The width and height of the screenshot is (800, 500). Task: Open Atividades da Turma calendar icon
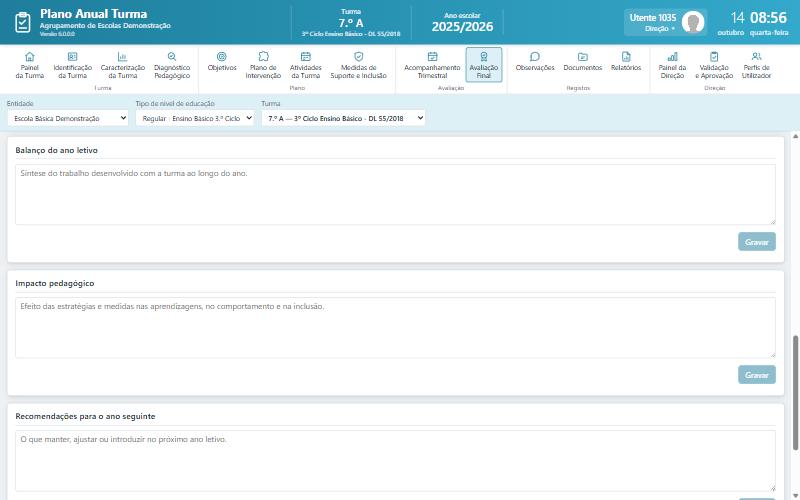(x=306, y=57)
